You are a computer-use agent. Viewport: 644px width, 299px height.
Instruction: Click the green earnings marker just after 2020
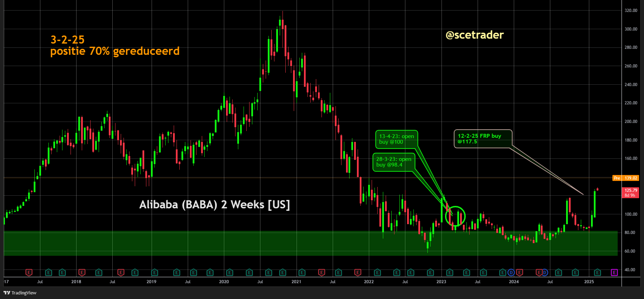coord(230,272)
